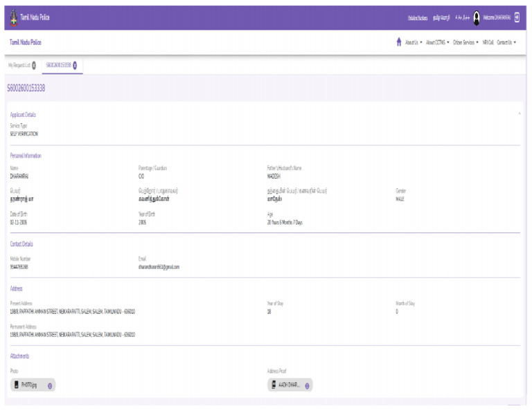Screen dimensions: 532x411
Task: Click the Month of Stay value 0
Action: pos(397,311)
